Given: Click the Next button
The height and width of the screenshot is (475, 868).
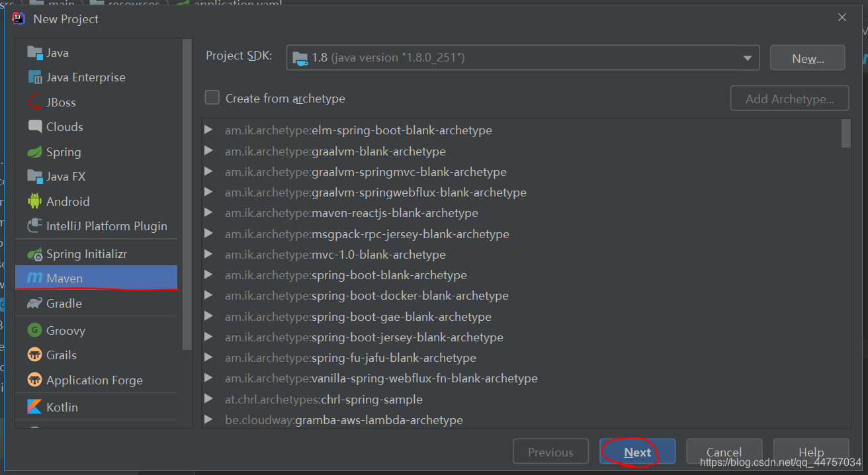Looking at the screenshot, I should (638, 453).
